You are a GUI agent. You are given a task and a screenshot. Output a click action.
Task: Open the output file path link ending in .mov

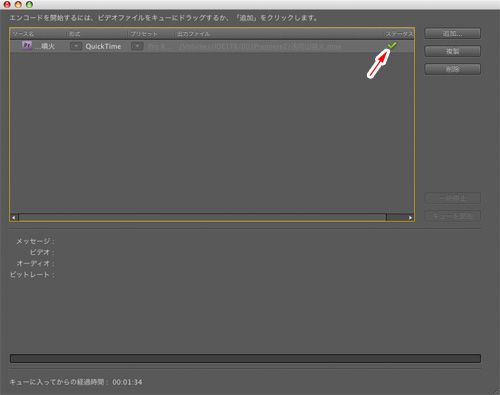260,46
